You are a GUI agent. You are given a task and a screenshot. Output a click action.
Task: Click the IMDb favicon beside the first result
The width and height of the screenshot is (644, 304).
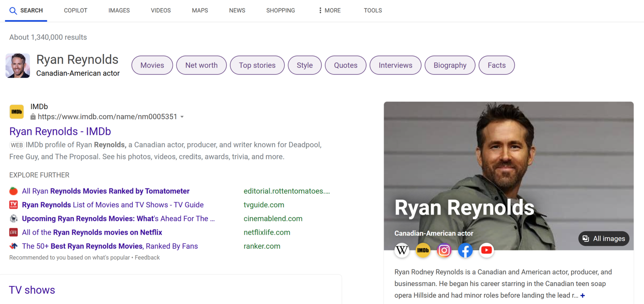coord(17,112)
